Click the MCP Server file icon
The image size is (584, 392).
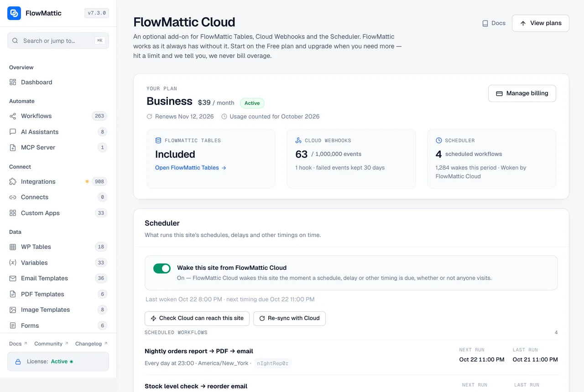(13, 148)
